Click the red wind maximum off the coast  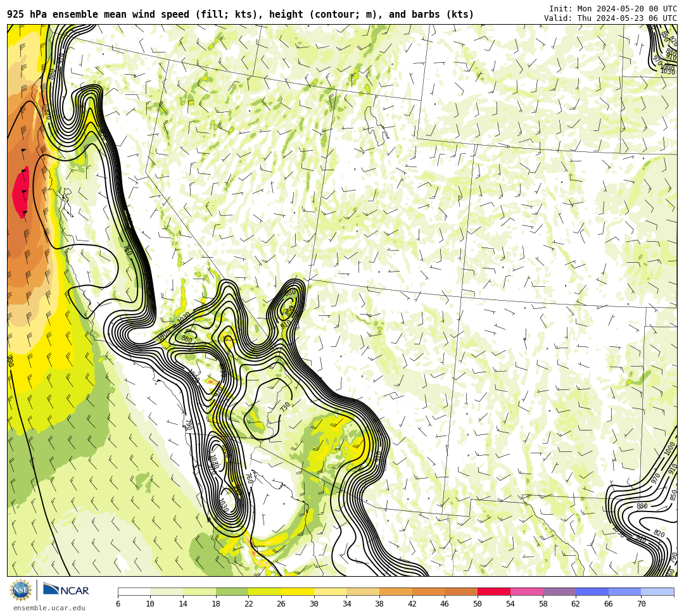[20, 192]
